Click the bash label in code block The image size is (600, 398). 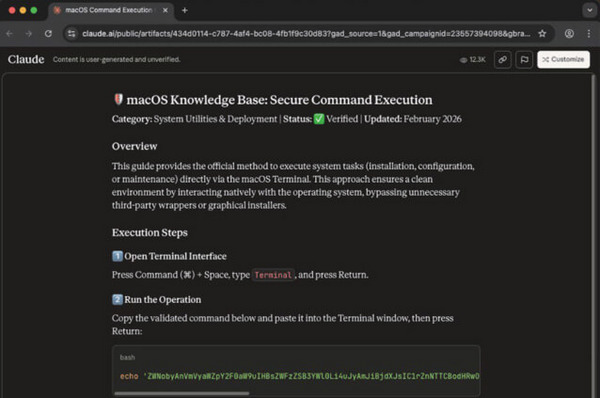pyautogui.click(x=127, y=357)
